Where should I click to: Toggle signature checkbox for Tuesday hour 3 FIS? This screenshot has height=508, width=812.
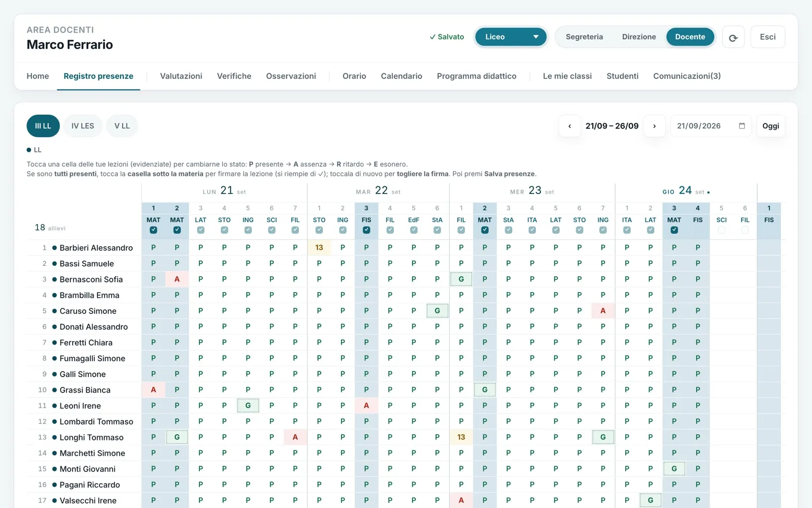coord(366,230)
